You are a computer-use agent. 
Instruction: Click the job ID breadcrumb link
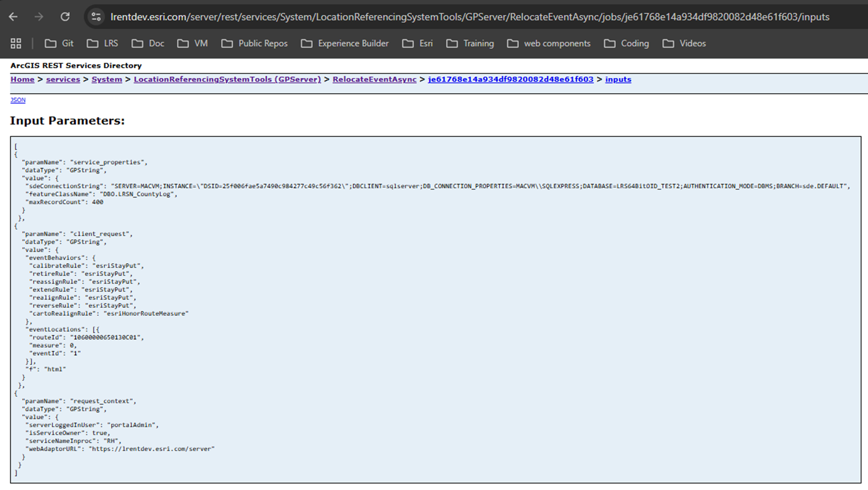coord(510,79)
